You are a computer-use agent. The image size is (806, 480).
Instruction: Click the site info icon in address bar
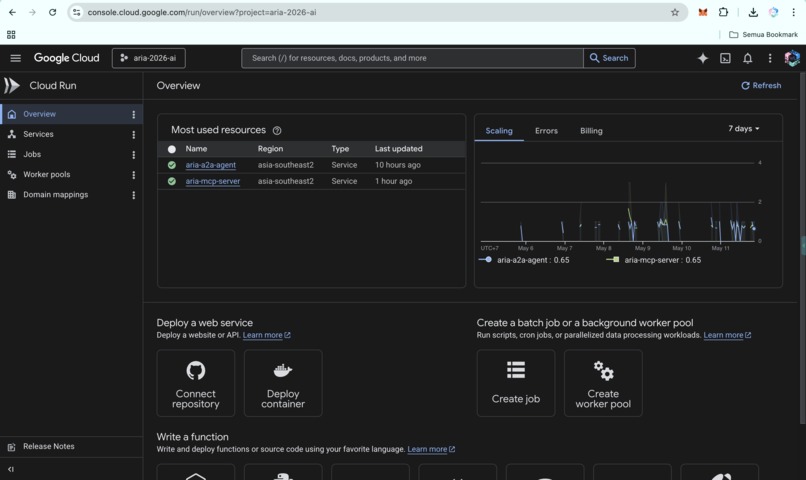tap(77, 12)
